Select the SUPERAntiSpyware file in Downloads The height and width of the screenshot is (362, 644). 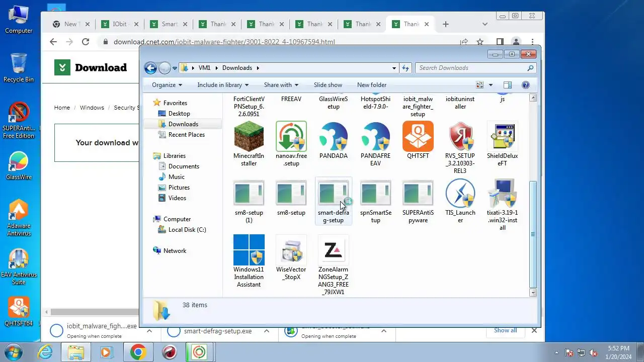coord(418,193)
